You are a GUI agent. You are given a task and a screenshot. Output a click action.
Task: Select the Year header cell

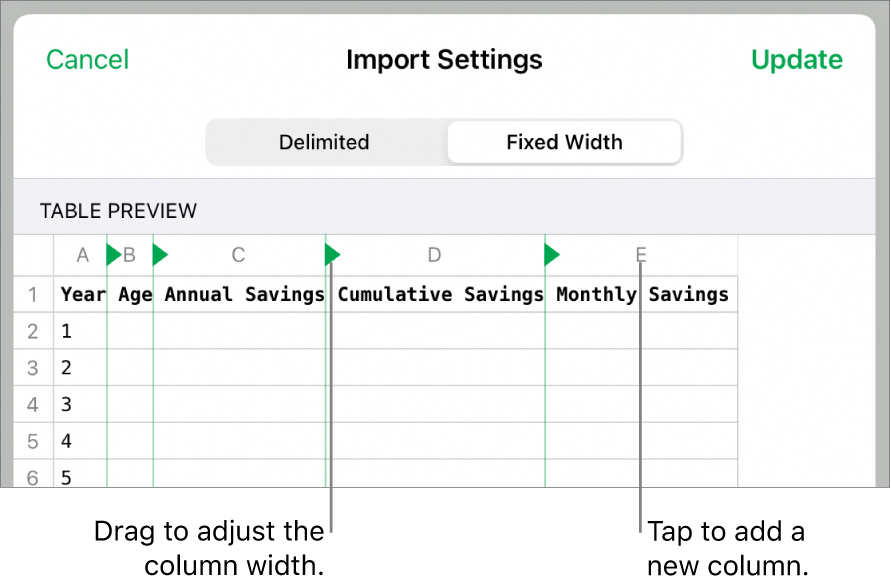[x=82, y=294]
